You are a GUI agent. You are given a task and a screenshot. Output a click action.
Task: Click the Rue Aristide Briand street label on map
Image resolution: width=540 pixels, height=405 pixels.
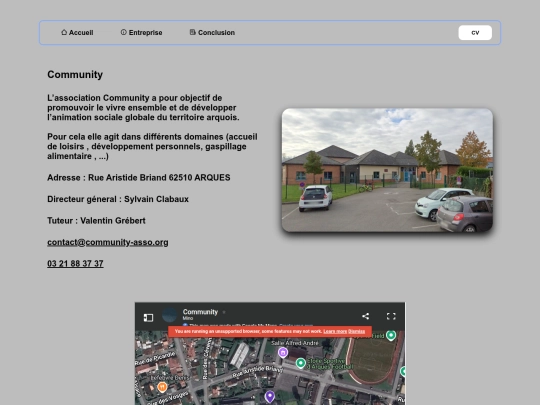point(257,371)
